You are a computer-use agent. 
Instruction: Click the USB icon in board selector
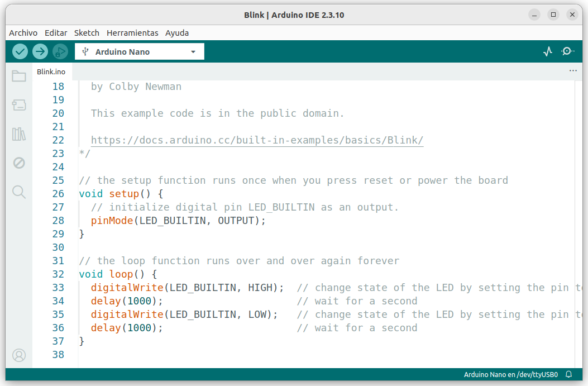pyautogui.click(x=85, y=51)
